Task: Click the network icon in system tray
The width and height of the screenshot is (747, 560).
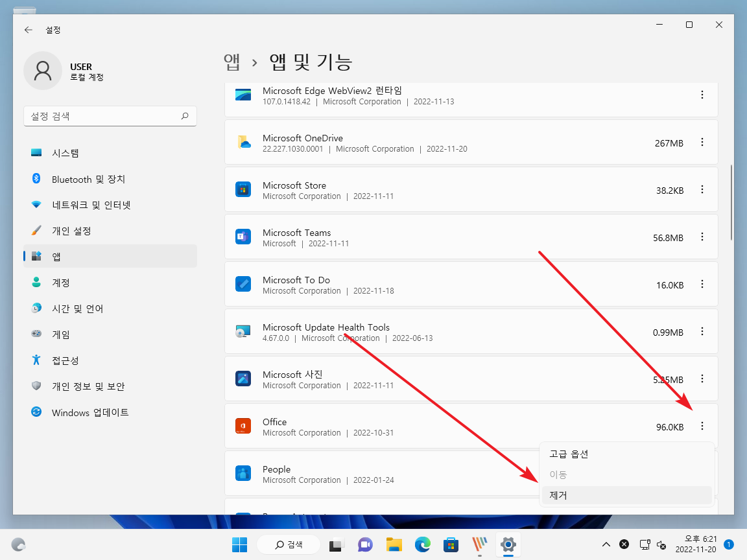Action: click(x=645, y=544)
